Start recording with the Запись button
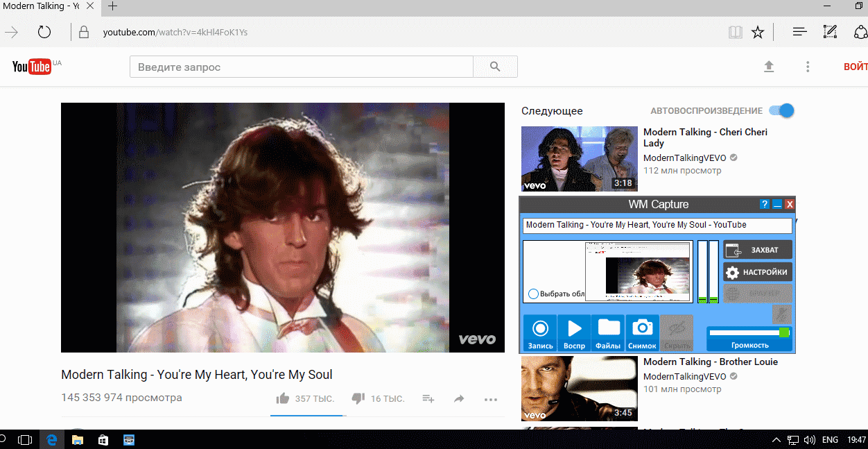The height and width of the screenshot is (449, 868). coord(540,333)
